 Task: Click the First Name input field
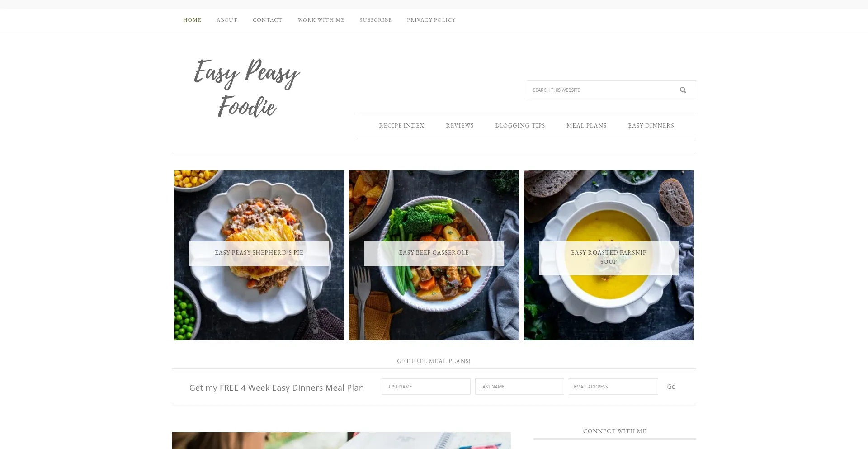tap(426, 387)
